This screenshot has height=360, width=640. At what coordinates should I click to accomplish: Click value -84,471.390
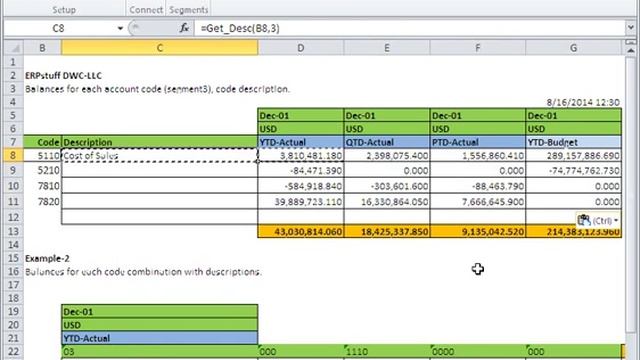pos(301,170)
